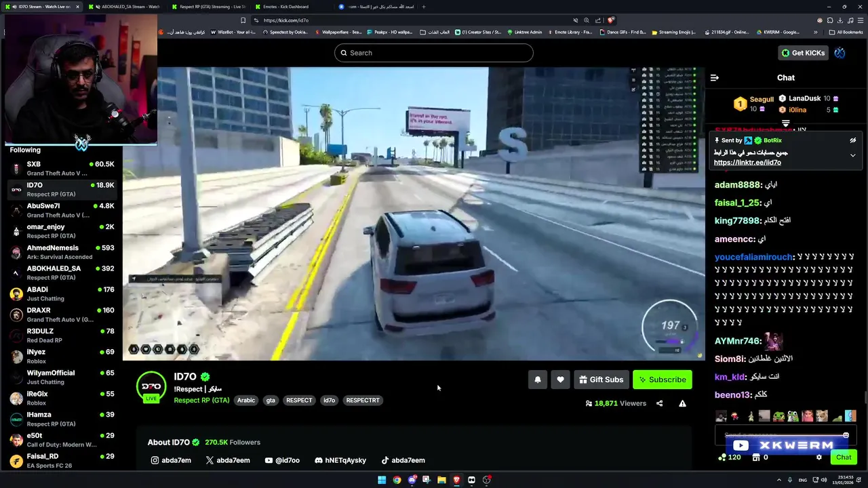Open e50t channel in Following list
The height and width of the screenshot is (488, 868).
point(62,440)
